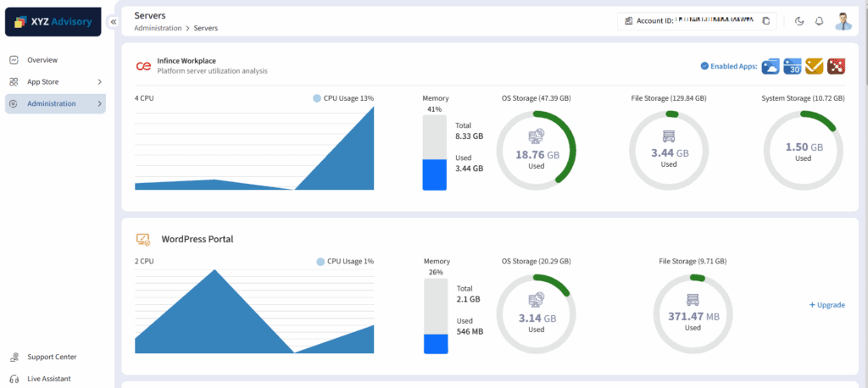Open Live Assistant in the sidebar
868x388 pixels.
pyautogui.click(x=48, y=379)
